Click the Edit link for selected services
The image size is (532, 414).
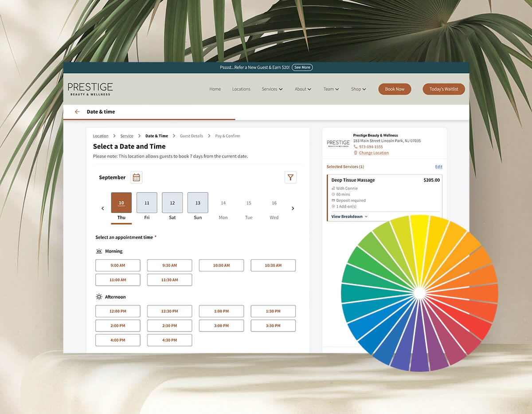point(438,167)
